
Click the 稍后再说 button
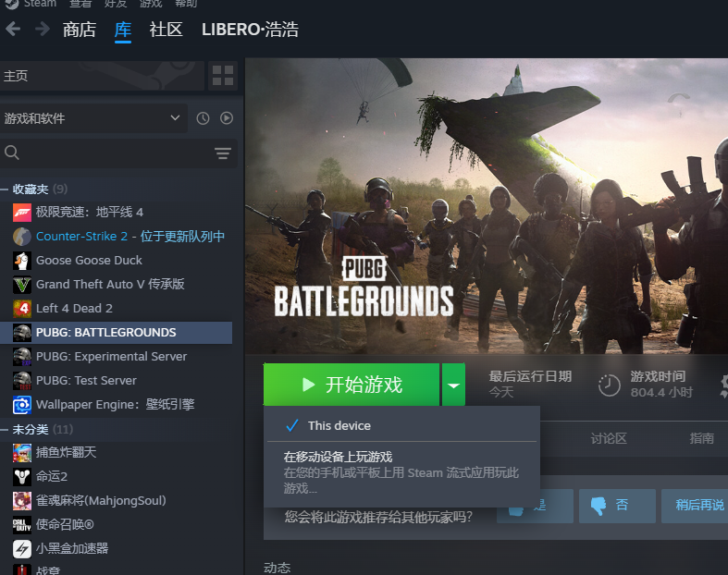[699, 505]
